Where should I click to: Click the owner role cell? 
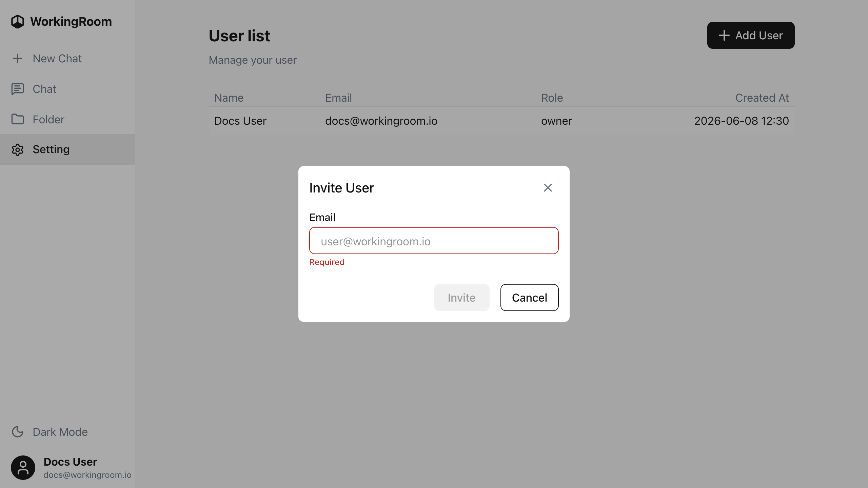click(x=556, y=121)
